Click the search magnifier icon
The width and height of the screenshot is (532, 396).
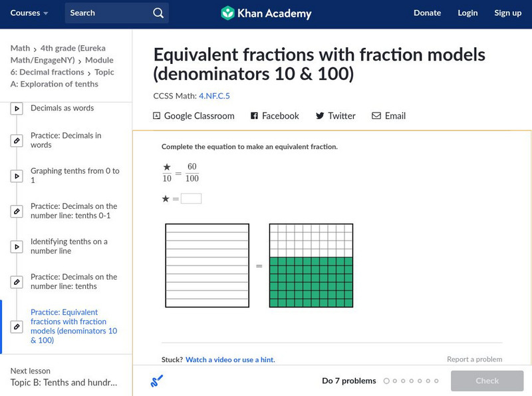pos(158,13)
